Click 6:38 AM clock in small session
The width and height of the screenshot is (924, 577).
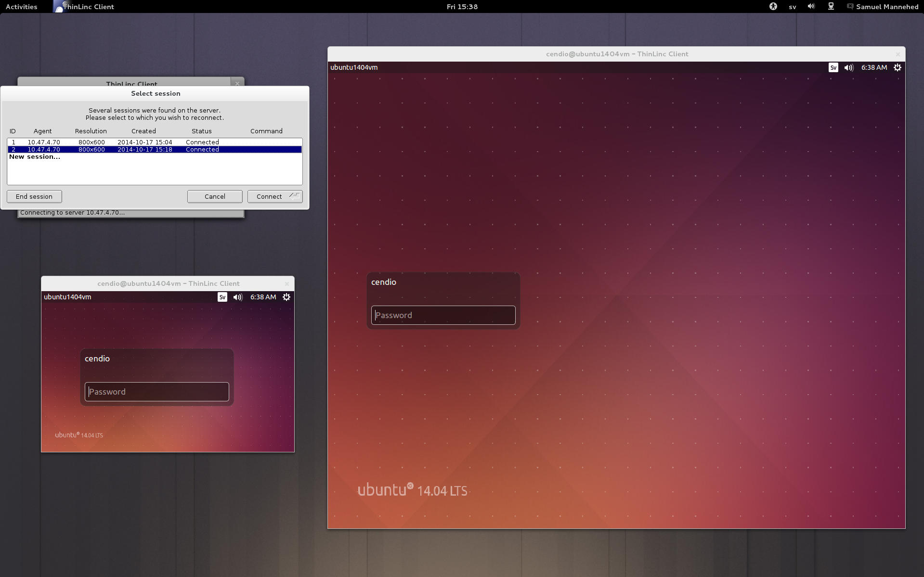pos(263,297)
